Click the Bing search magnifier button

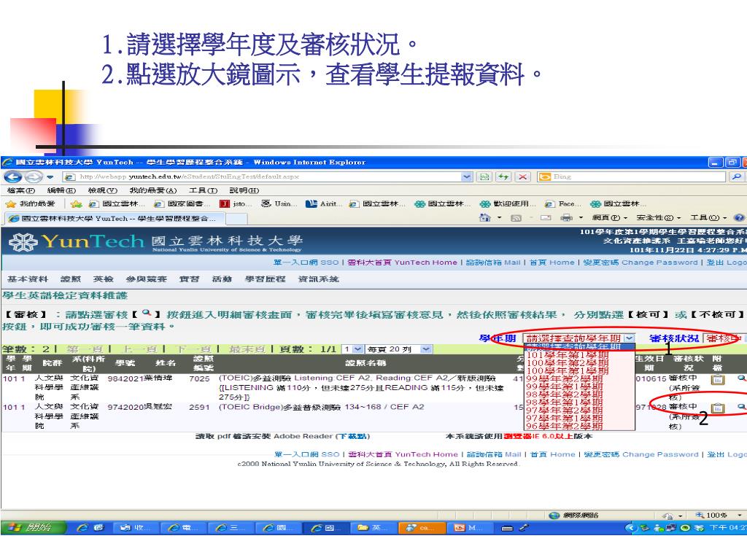[x=736, y=176]
